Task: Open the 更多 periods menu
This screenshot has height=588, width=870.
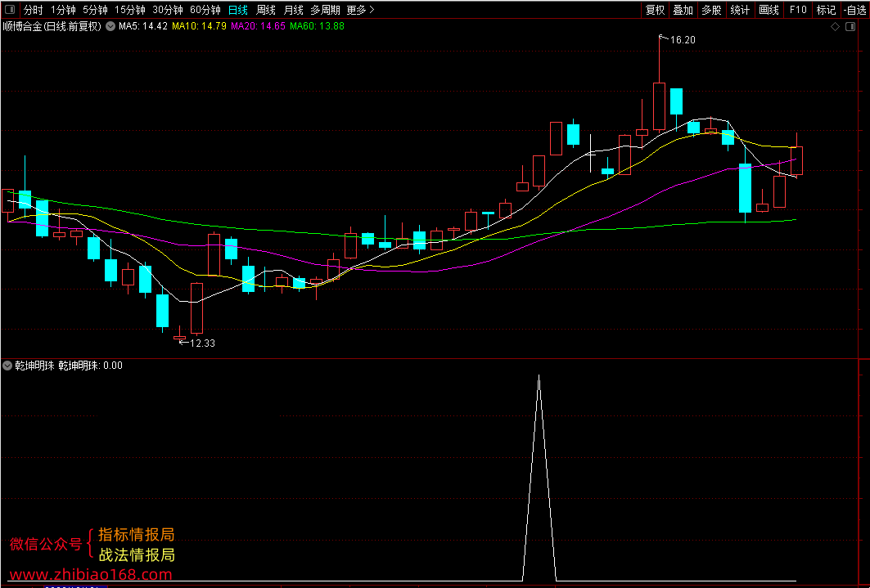Action: coord(360,10)
